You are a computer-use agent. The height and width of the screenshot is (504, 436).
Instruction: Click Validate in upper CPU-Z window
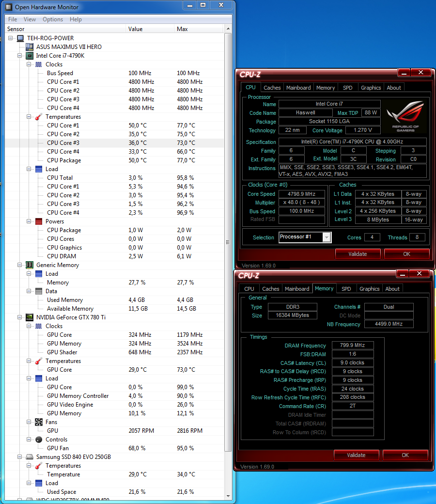tap(358, 254)
